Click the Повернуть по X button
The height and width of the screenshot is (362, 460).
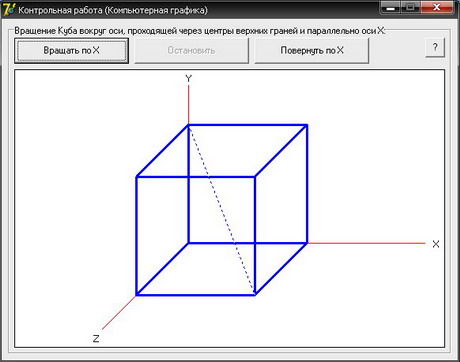click(x=312, y=51)
